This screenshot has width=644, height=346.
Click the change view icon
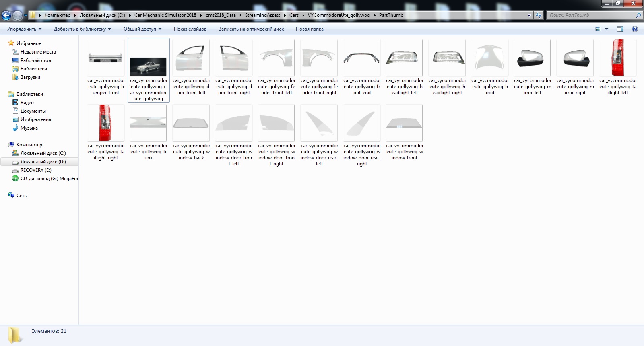(598, 29)
